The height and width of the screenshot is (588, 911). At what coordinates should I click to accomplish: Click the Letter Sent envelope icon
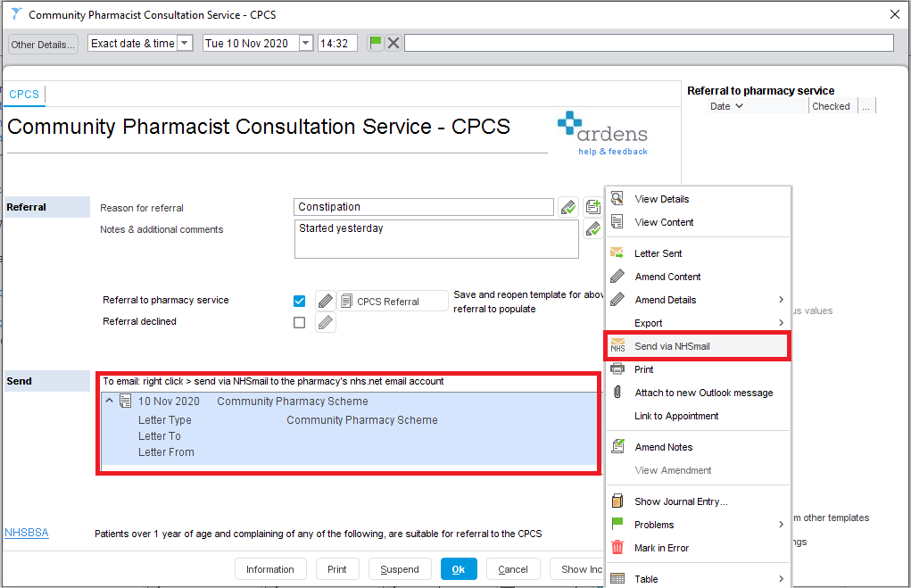(x=617, y=253)
